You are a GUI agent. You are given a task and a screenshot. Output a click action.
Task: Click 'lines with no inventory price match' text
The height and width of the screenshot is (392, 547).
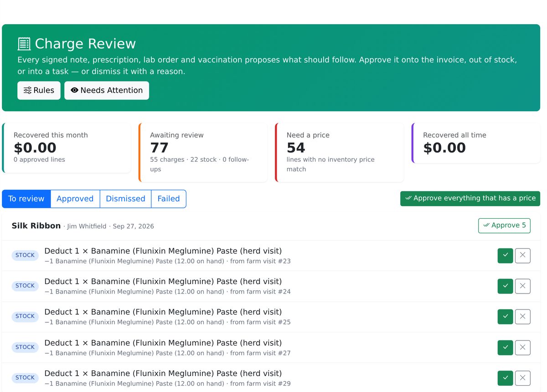click(330, 164)
